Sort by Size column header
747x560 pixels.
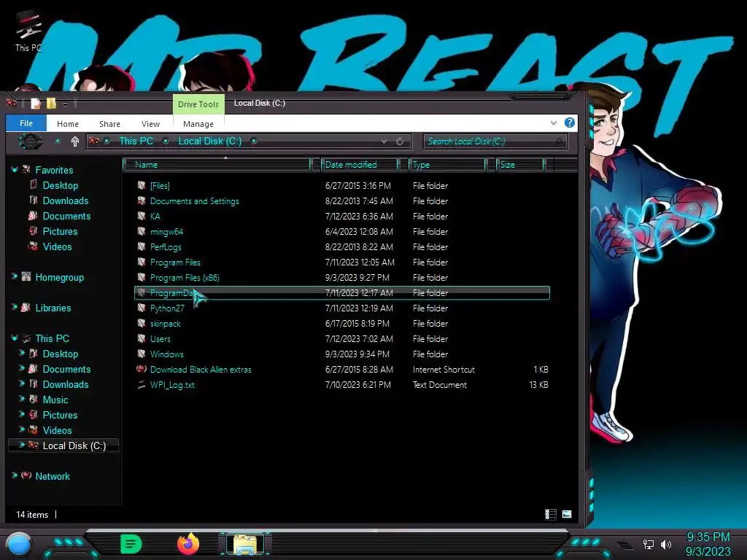520,165
